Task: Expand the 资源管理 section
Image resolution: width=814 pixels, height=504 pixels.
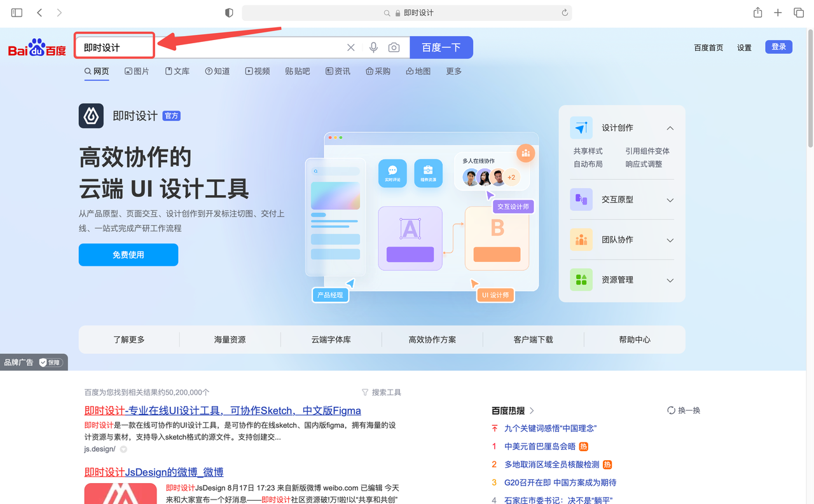Action: [x=670, y=280]
